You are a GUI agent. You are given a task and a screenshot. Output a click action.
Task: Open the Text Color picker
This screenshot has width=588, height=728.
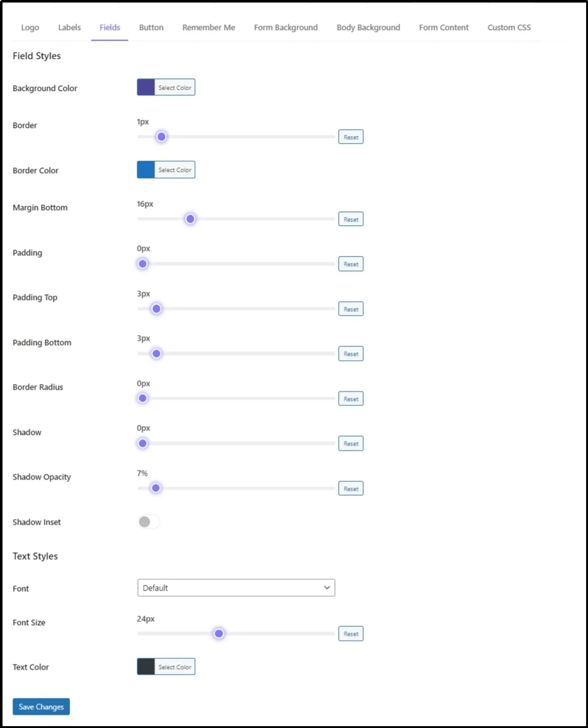pyautogui.click(x=166, y=666)
